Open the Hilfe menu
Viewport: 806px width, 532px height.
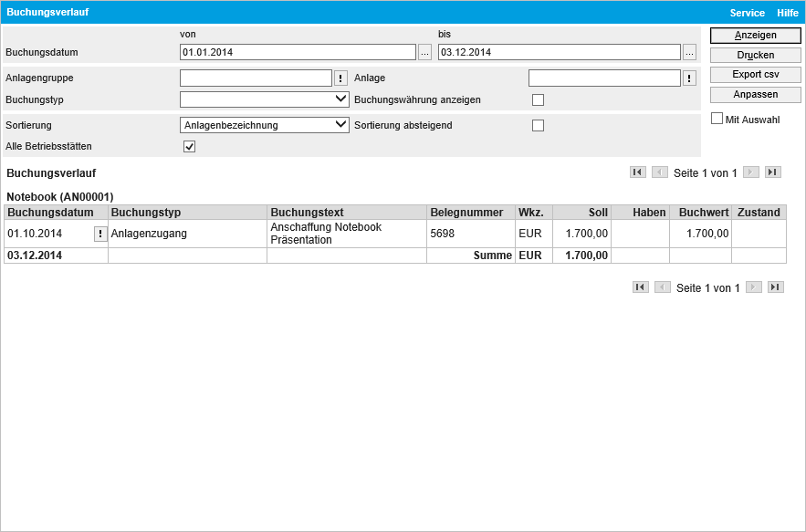point(787,13)
